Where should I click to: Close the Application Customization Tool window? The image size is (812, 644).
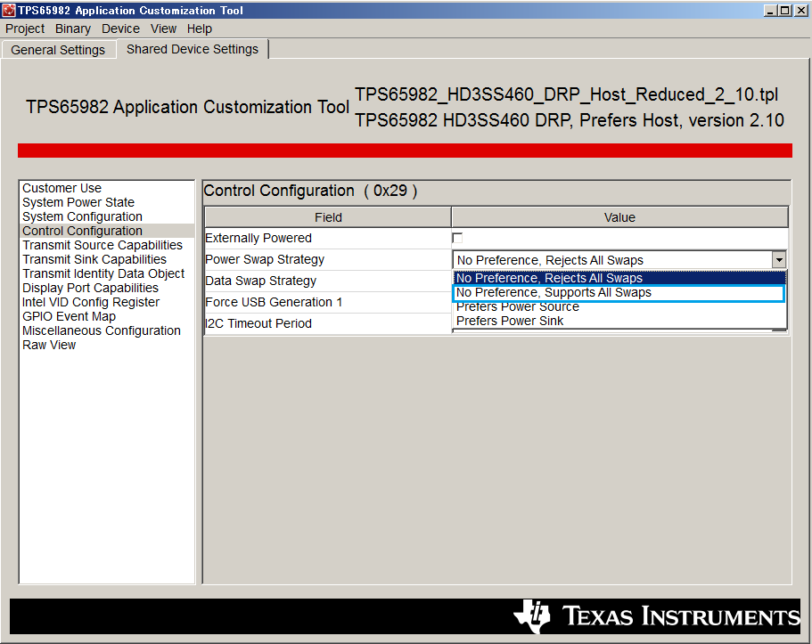[800, 11]
